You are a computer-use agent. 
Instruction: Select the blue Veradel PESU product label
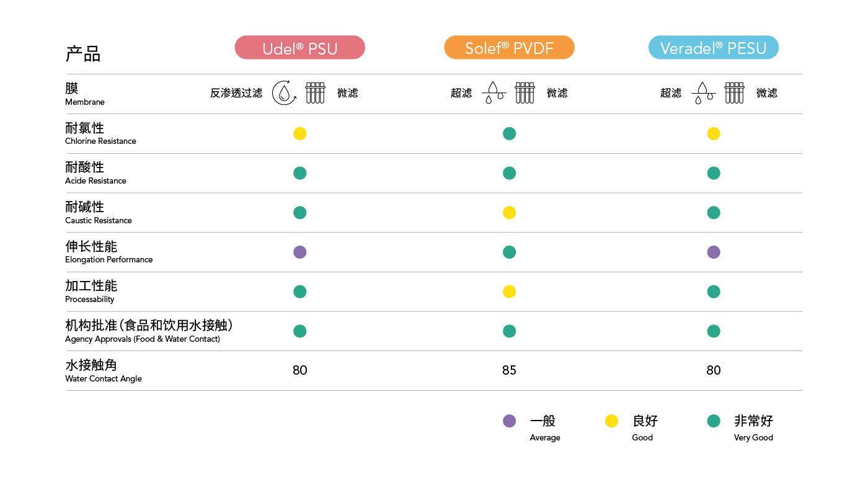point(713,48)
